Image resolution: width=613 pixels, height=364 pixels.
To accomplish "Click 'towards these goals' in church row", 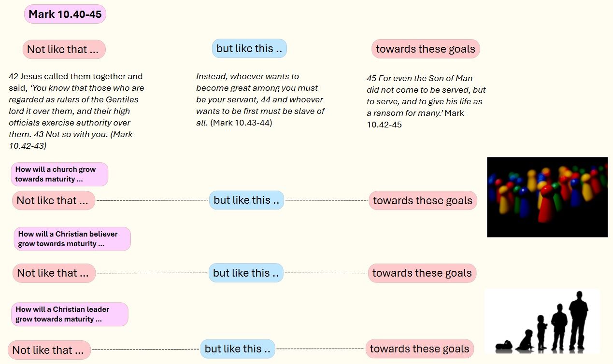I will (423, 200).
